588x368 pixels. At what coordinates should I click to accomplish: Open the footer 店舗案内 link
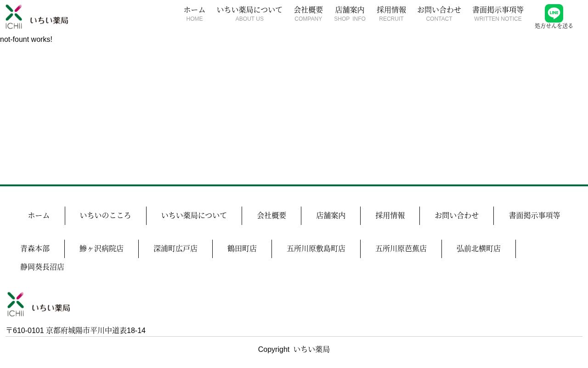[x=331, y=216]
